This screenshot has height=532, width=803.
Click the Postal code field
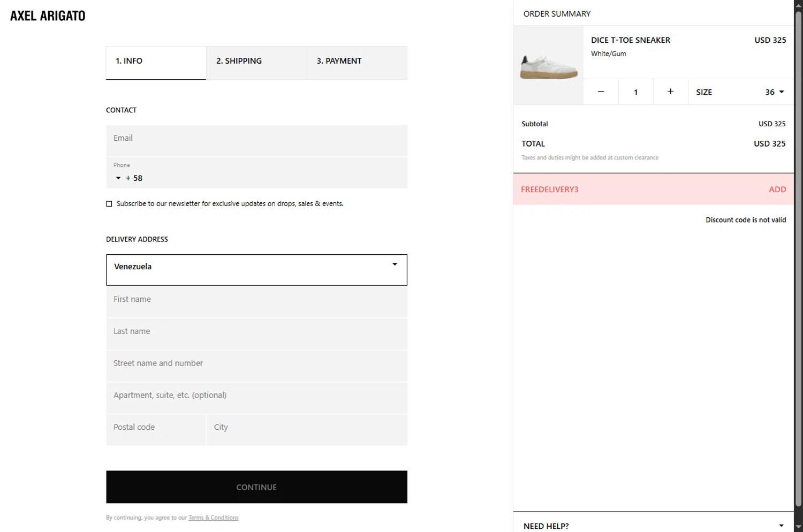[156, 430]
